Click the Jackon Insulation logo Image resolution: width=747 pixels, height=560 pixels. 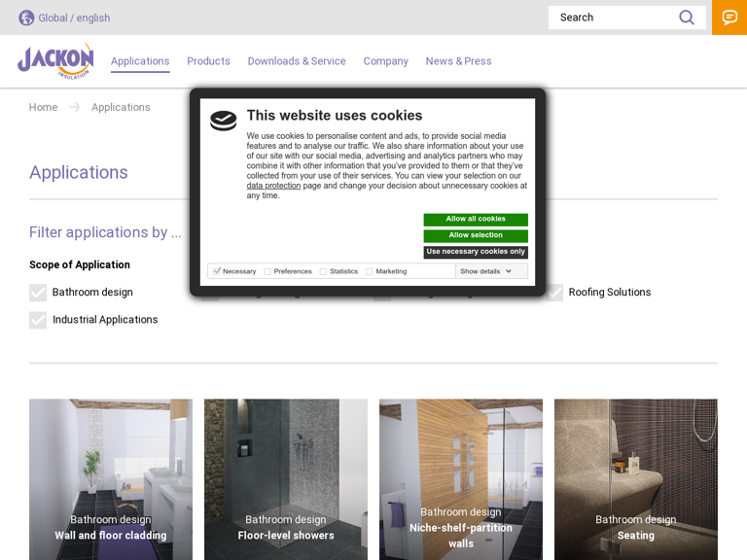[55, 60]
